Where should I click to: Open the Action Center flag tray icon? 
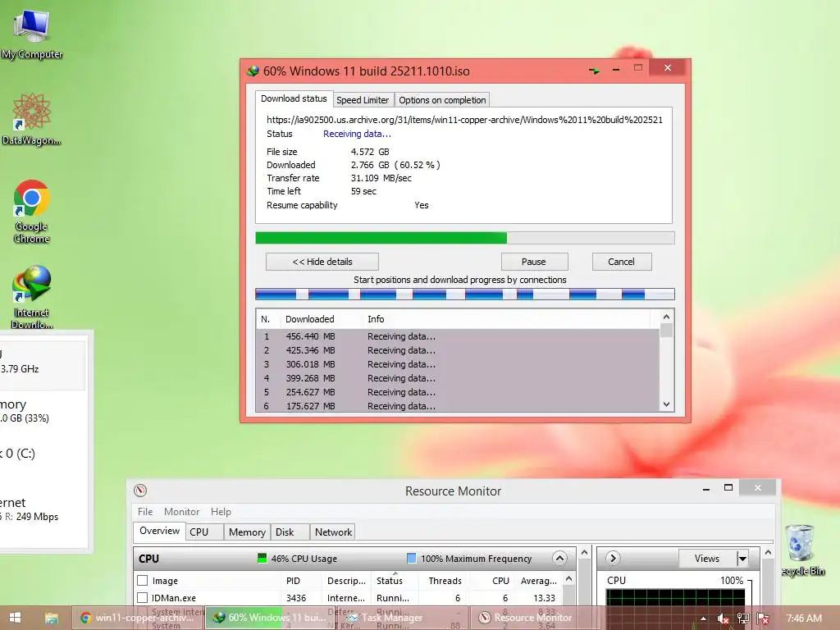[x=763, y=619]
